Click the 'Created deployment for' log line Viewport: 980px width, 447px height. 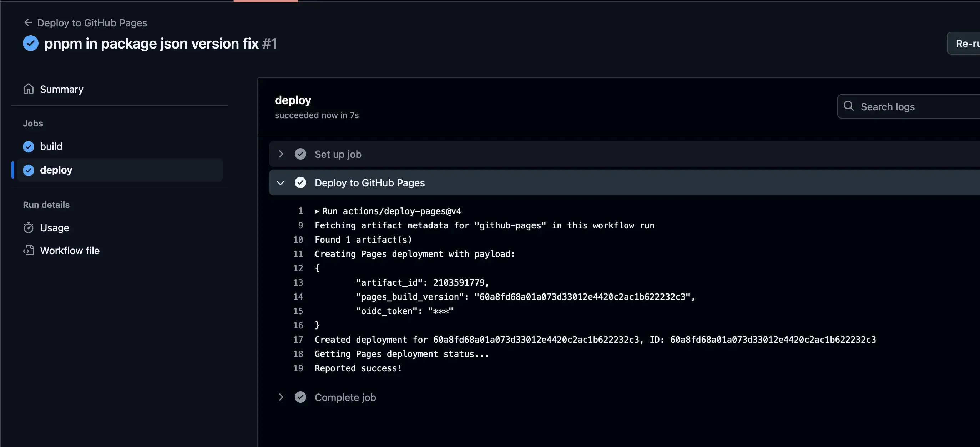click(x=595, y=340)
